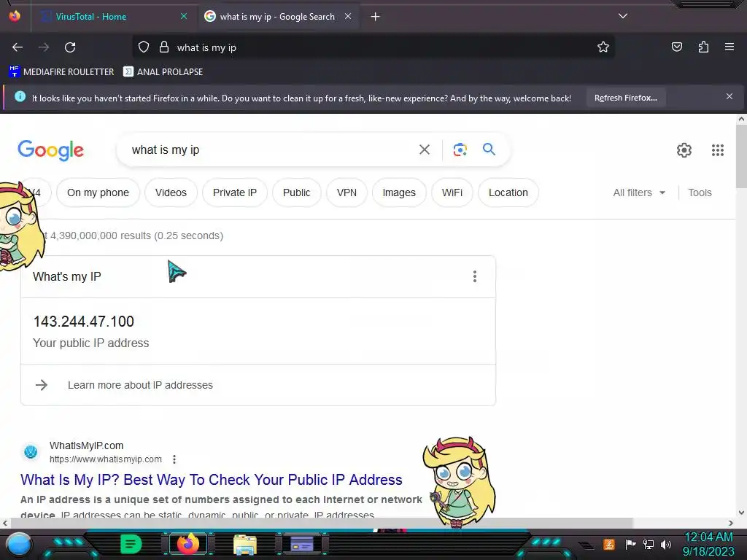Submit search with the magnifying glass icon
Viewport: 747px width, 560px height.
[x=489, y=149]
